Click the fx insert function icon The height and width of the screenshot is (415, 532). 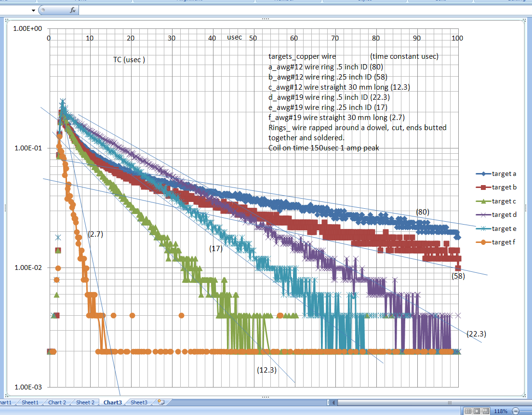coord(73,10)
